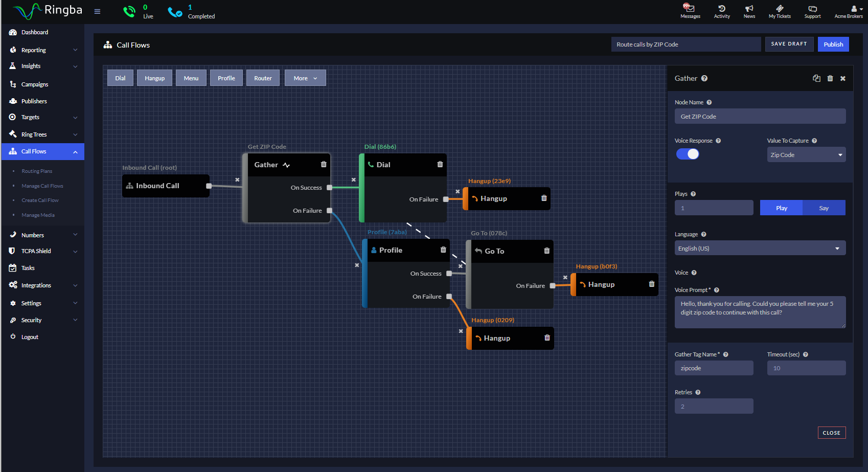Expand the Insights sidebar menu

[x=43, y=66]
